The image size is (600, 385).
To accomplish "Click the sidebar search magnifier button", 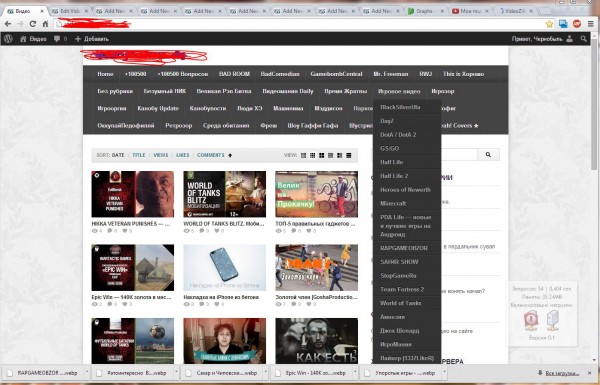I will 488,155.
